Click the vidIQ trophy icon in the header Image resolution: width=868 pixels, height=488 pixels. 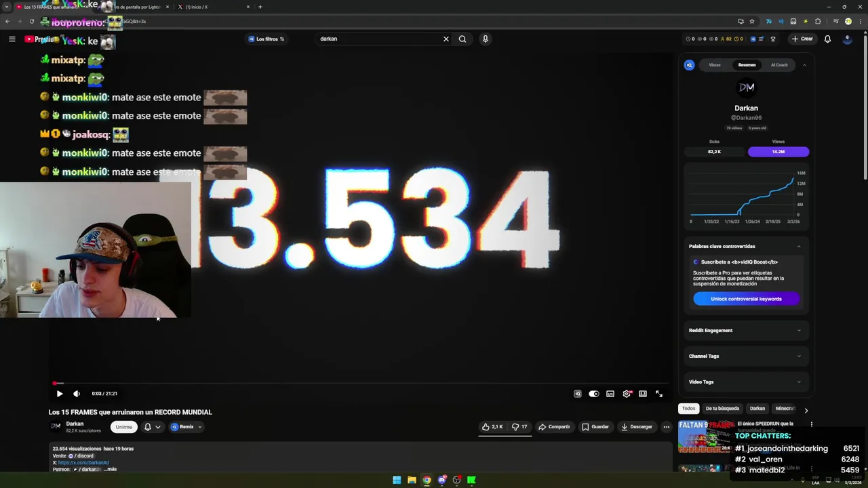tap(772, 39)
